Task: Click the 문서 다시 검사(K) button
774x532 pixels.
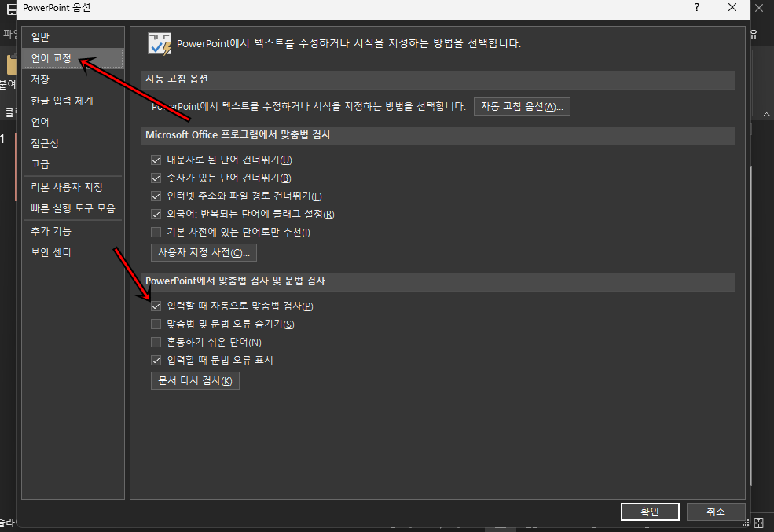Action: (195, 381)
